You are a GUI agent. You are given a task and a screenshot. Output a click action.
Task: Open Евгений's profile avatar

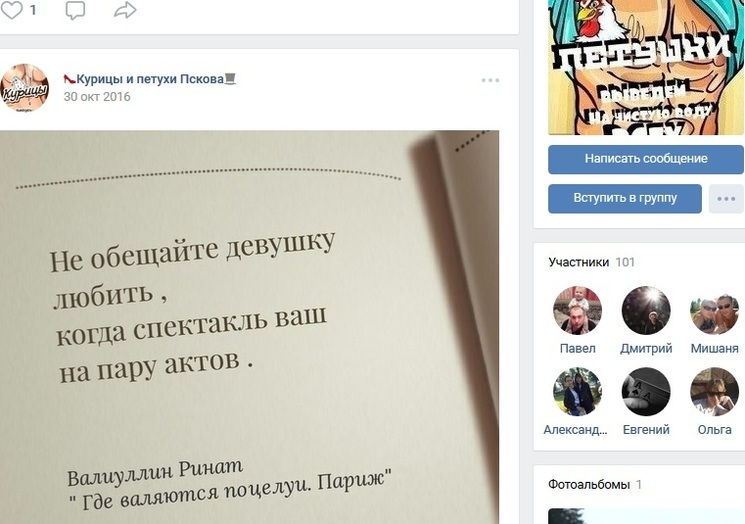(646, 391)
